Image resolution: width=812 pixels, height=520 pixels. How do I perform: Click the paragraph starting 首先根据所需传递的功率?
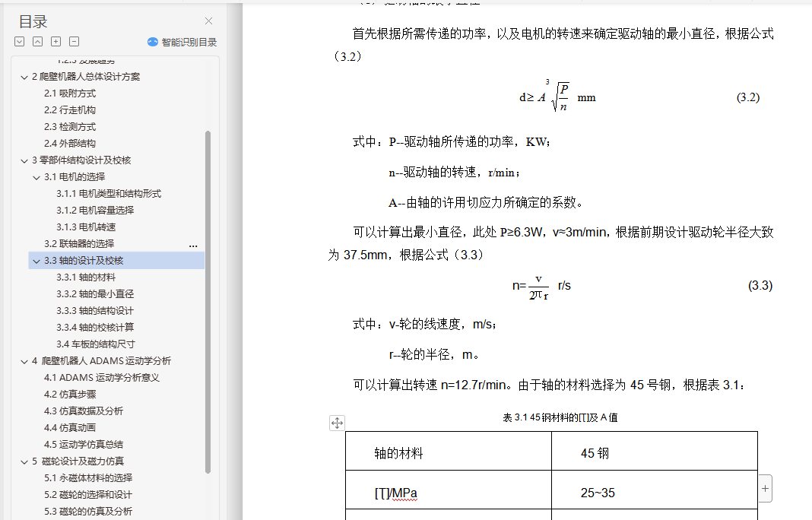click(550, 45)
